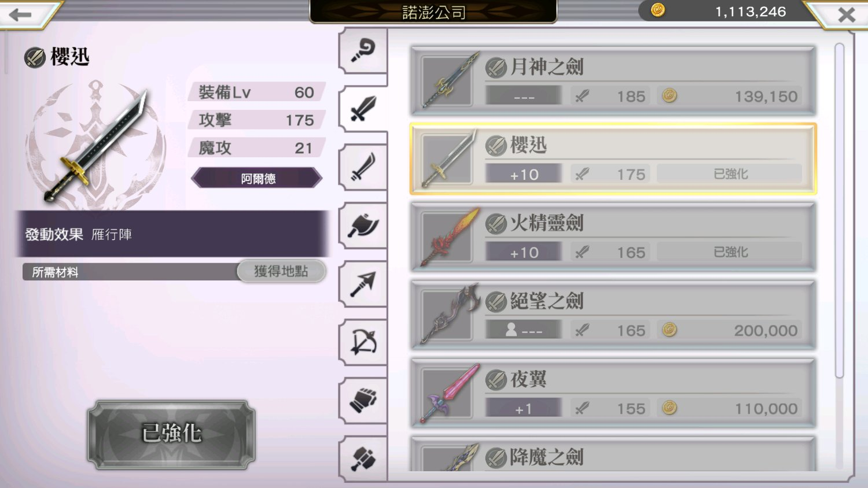Select 月神之劍 from the weapon list
The image size is (868, 488).
[x=613, y=81]
